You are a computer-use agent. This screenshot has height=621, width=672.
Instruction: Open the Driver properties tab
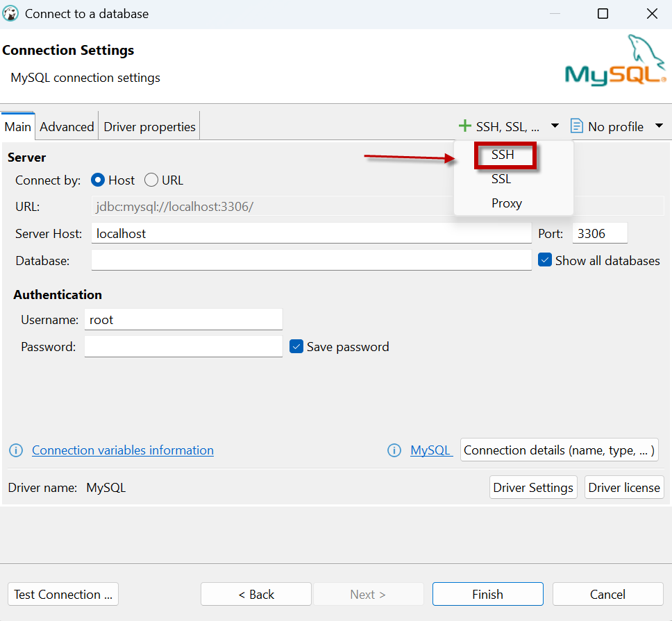[x=149, y=127]
